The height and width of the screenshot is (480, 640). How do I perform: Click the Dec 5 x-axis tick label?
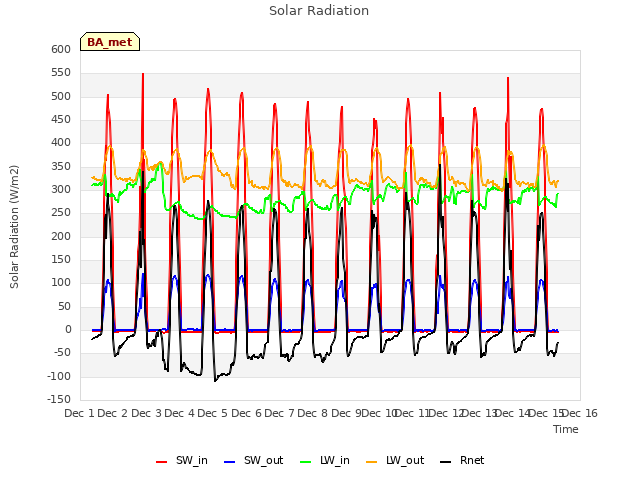212,413
